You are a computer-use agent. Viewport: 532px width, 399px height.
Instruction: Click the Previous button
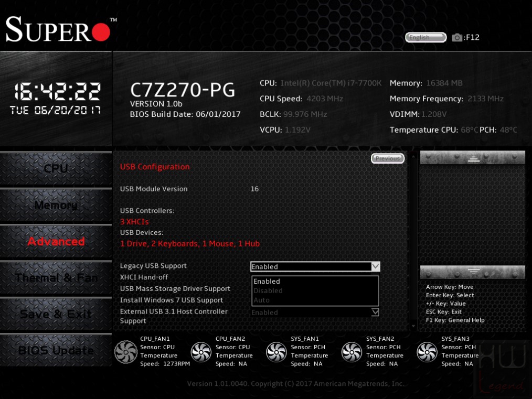pos(388,158)
